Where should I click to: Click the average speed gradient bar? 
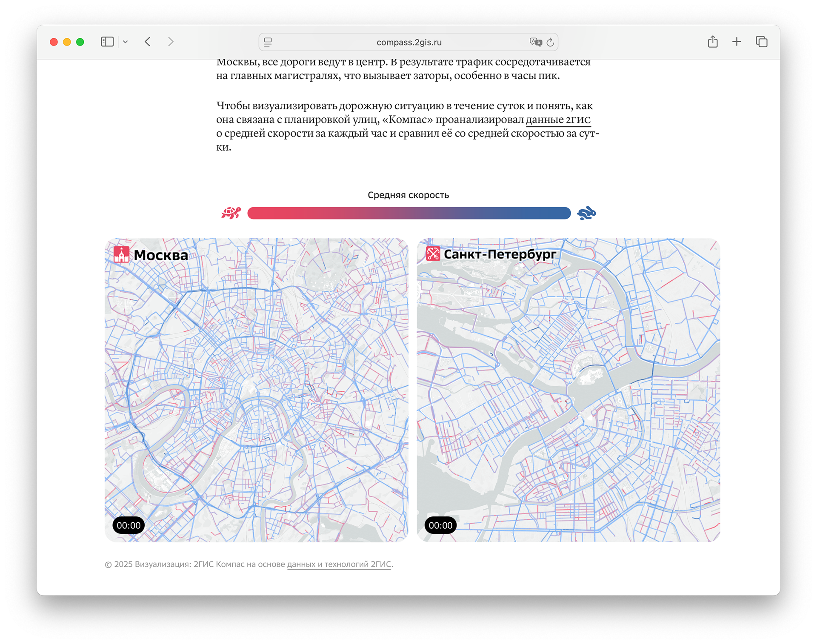(408, 213)
